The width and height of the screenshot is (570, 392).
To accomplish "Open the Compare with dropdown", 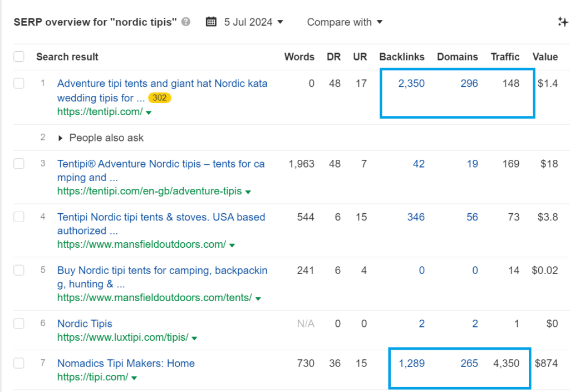I will pyautogui.click(x=345, y=22).
